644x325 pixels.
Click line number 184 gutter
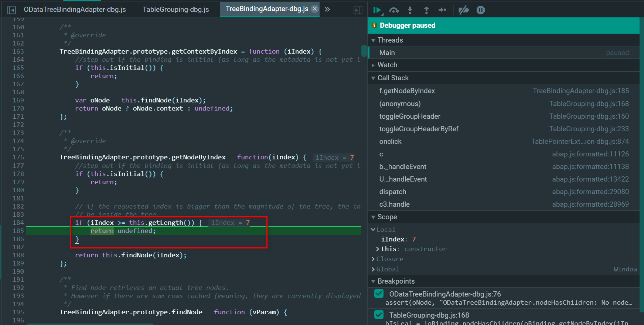click(18, 223)
